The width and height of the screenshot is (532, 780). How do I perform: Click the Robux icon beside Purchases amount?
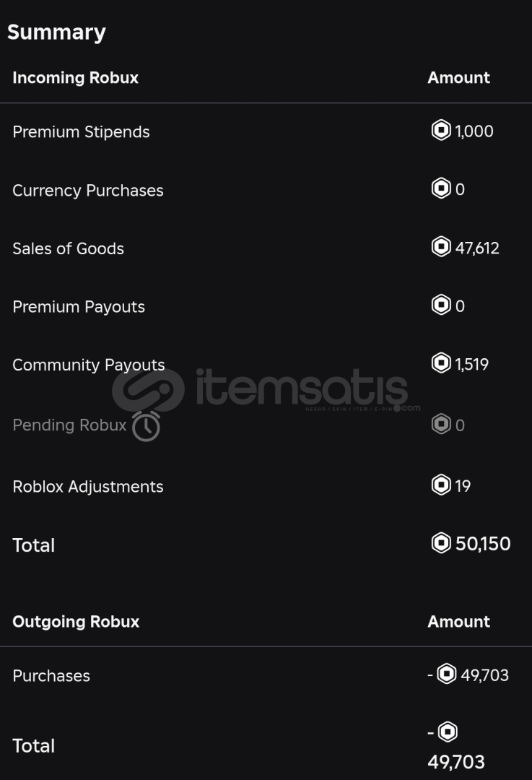coord(447,675)
